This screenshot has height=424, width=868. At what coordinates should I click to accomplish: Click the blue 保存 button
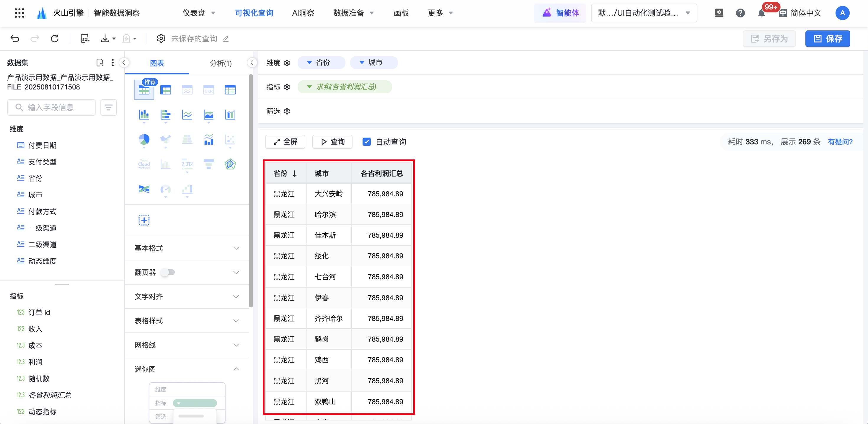[x=827, y=39]
